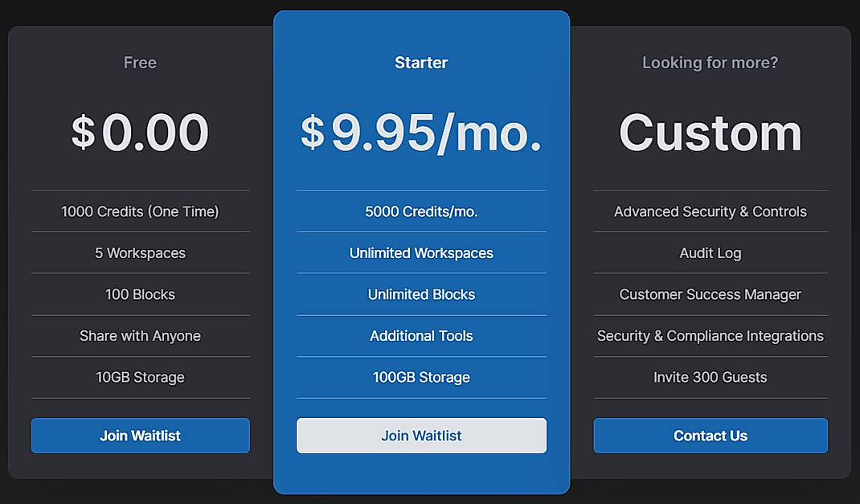Click Share with Anyone on the Free plan
This screenshot has height=504, width=860.
(140, 336)
